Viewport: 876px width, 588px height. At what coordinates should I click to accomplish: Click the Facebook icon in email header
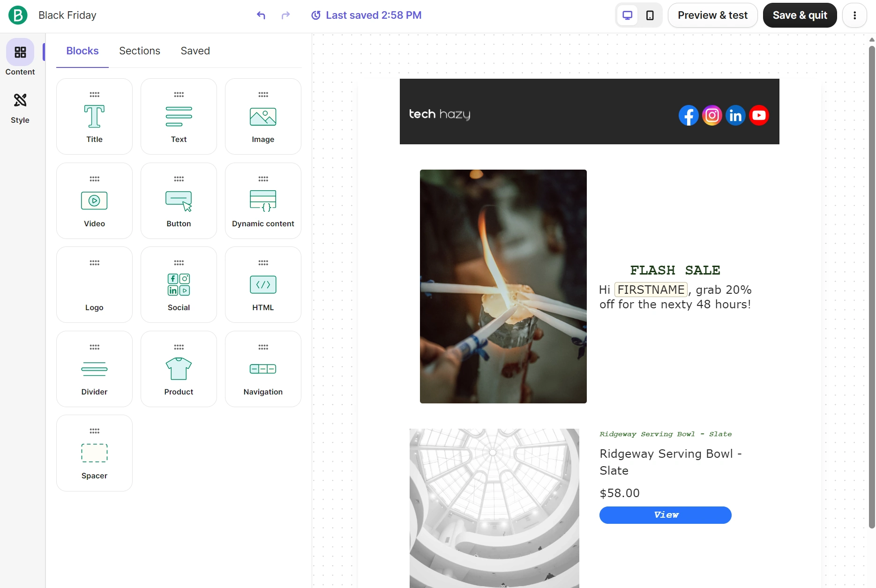pos(689,115)
